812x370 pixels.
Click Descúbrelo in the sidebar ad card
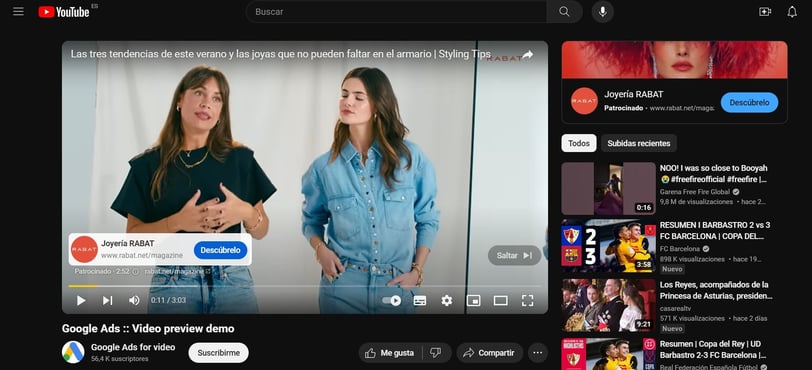749,103
